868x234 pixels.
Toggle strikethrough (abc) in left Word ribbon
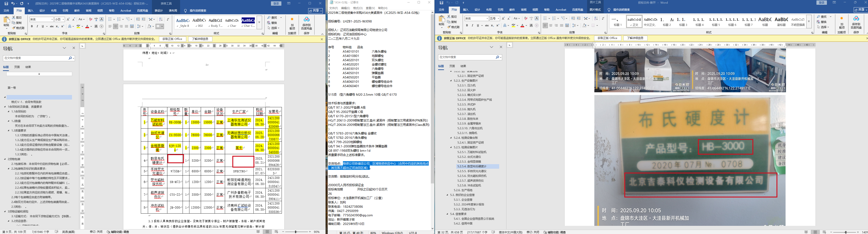(52, 26)
